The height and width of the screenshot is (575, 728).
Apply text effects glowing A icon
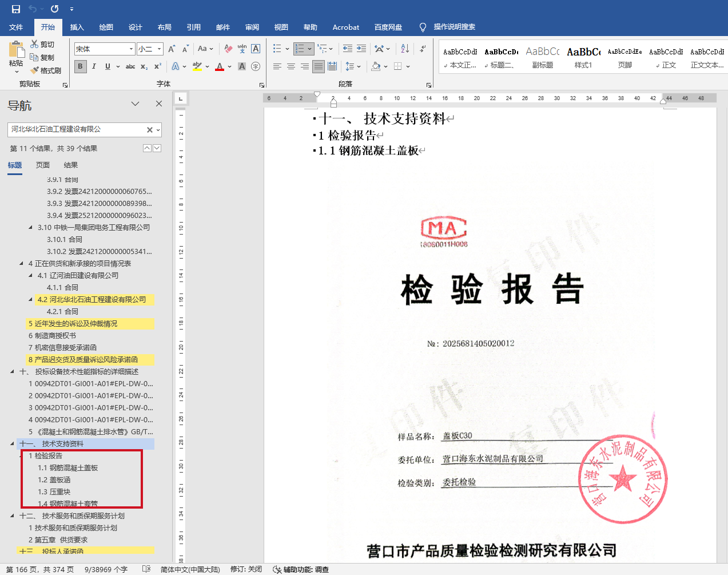(x=176, y=66)
